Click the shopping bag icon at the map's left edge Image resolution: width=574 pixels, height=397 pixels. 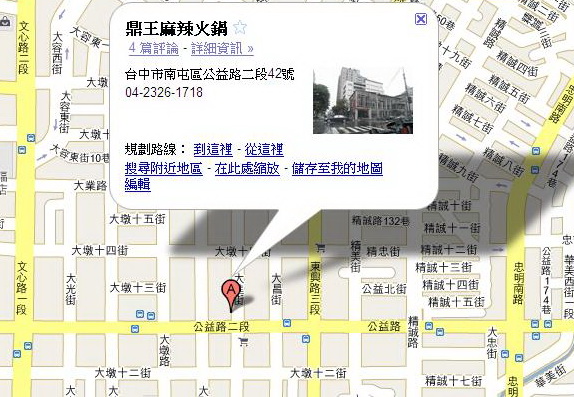point(5,21)
